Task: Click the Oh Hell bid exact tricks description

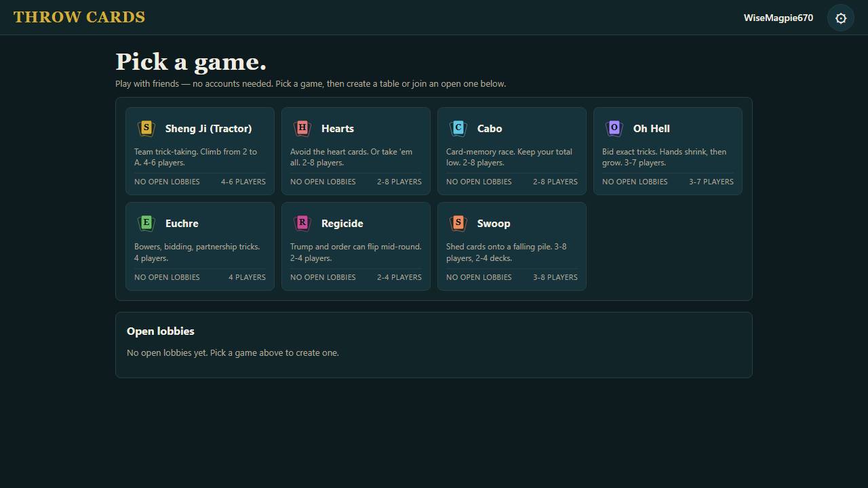Action: [665, 157]
